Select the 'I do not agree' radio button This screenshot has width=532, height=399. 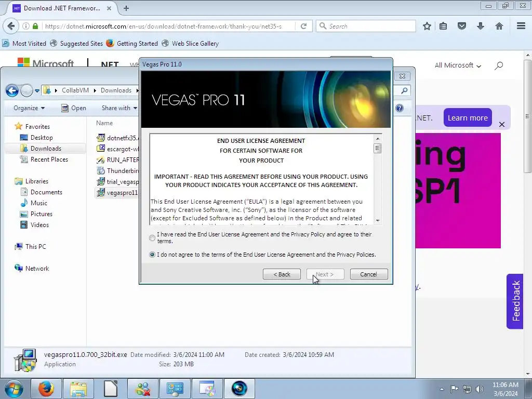click(x=152, y=255)
